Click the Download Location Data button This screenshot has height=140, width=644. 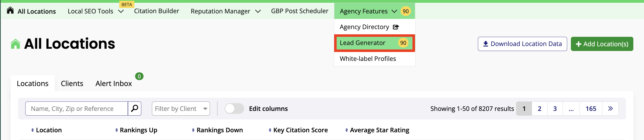[522, 44]
